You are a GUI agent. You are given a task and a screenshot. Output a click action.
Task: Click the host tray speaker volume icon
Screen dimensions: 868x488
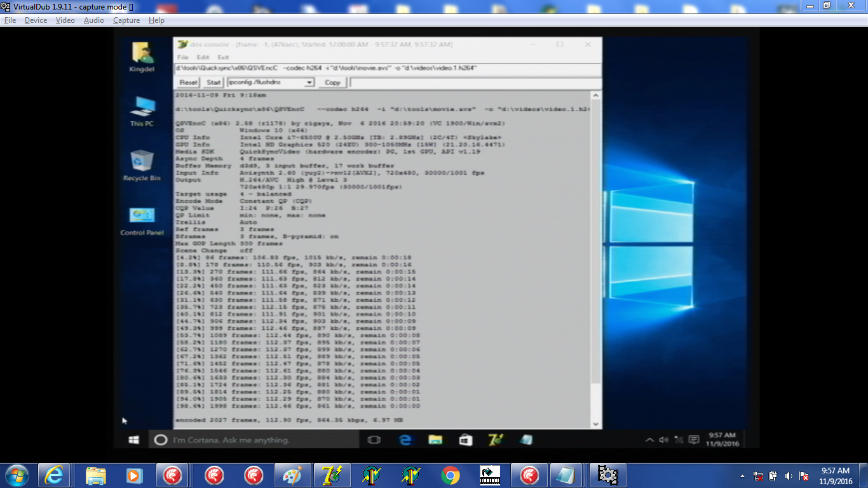pos(789,476)
